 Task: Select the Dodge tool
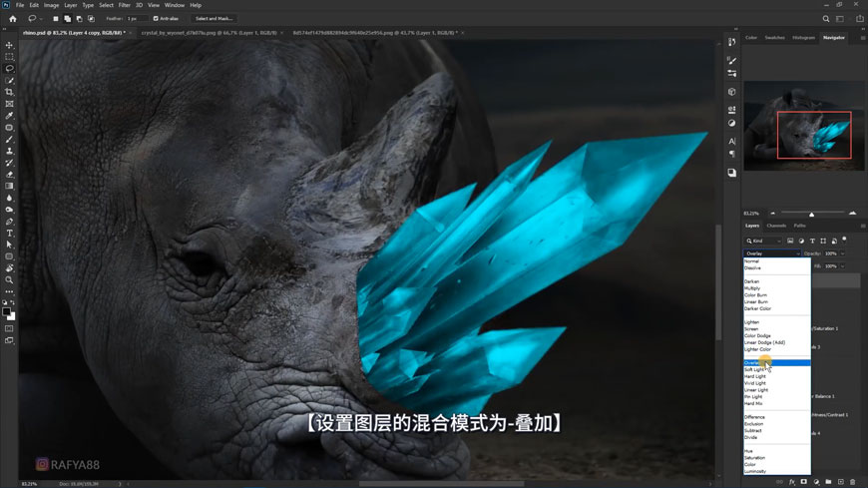[9, 210]
